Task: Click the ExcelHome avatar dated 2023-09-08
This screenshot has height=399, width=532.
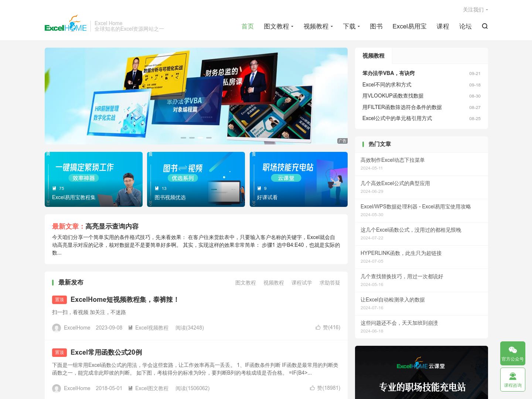Action: tap(57, 328)
